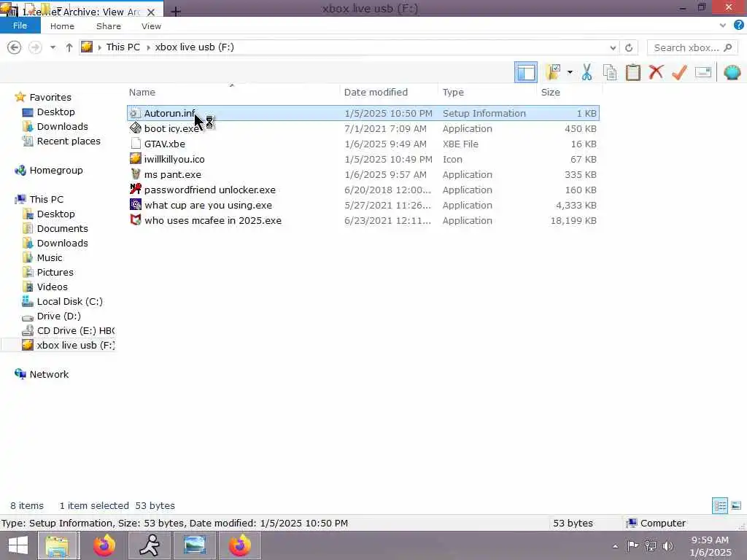747x560 pixels.
Task: Select the ms pant.exe file
Action: tap(363, 174)
